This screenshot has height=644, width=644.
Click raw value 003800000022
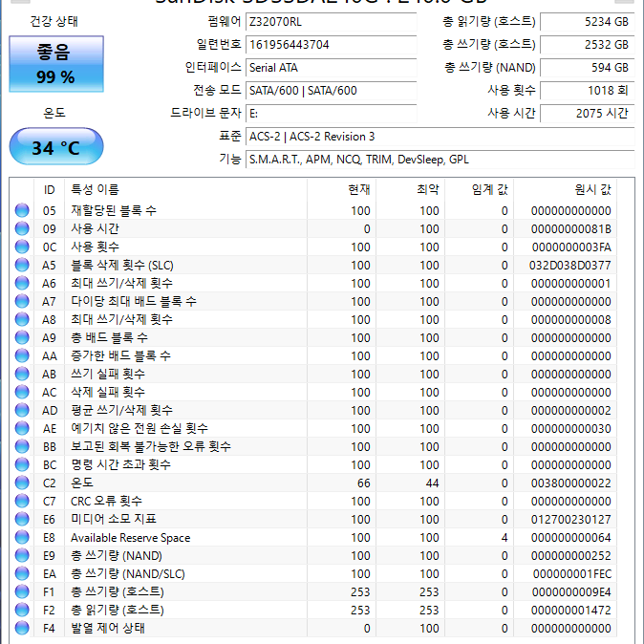(x=570, y=483)
